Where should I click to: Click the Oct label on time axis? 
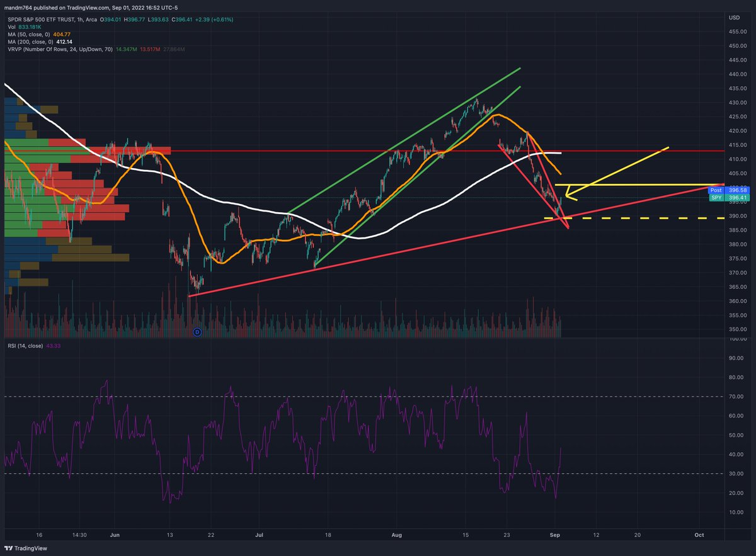(x=699, y=534)
